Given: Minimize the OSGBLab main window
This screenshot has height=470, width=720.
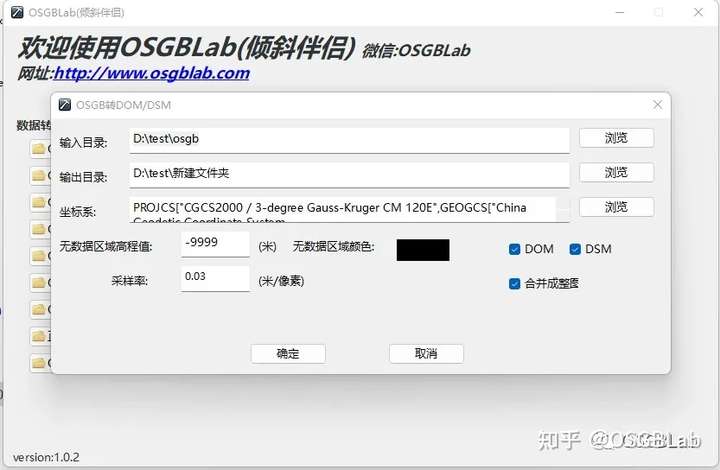Looking at the screenshot, I should (620, 12).
